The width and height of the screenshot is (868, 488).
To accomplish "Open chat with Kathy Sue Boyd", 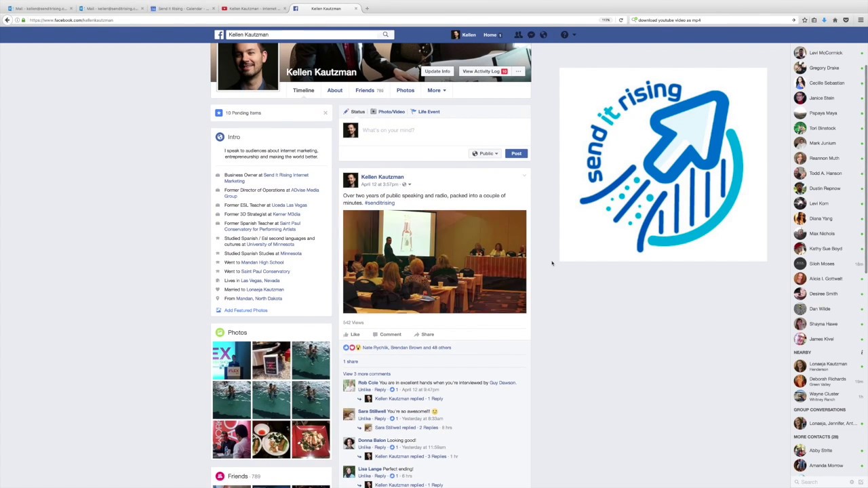I will point(825,249).
